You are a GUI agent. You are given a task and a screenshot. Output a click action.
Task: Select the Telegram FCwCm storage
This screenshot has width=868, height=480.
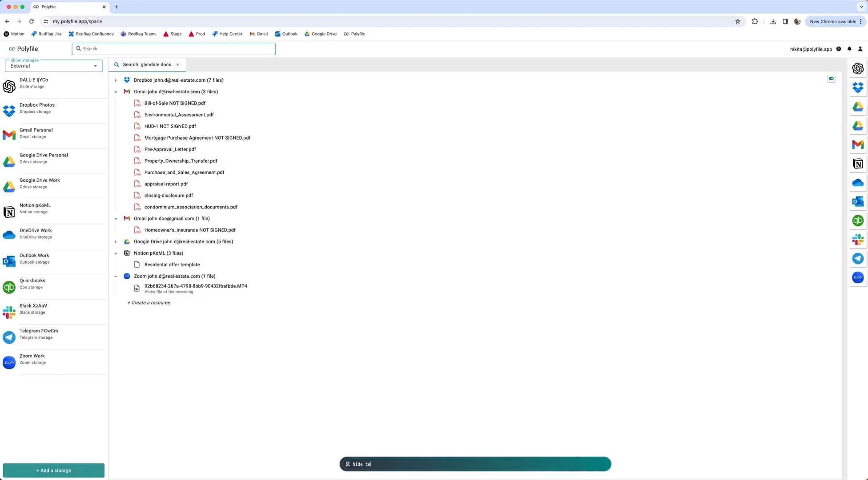[x=53, y=334]
